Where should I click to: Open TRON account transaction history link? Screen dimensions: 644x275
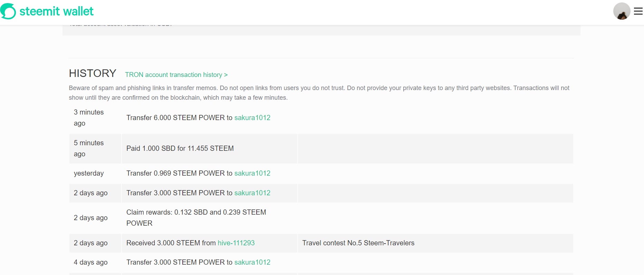click(176, 75)
